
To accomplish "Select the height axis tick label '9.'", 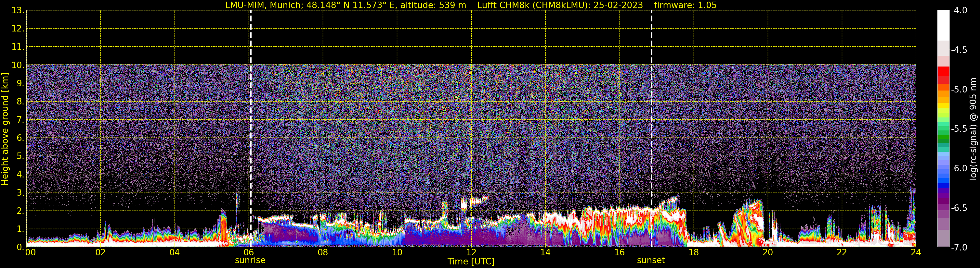I will [x=20, y=83].
